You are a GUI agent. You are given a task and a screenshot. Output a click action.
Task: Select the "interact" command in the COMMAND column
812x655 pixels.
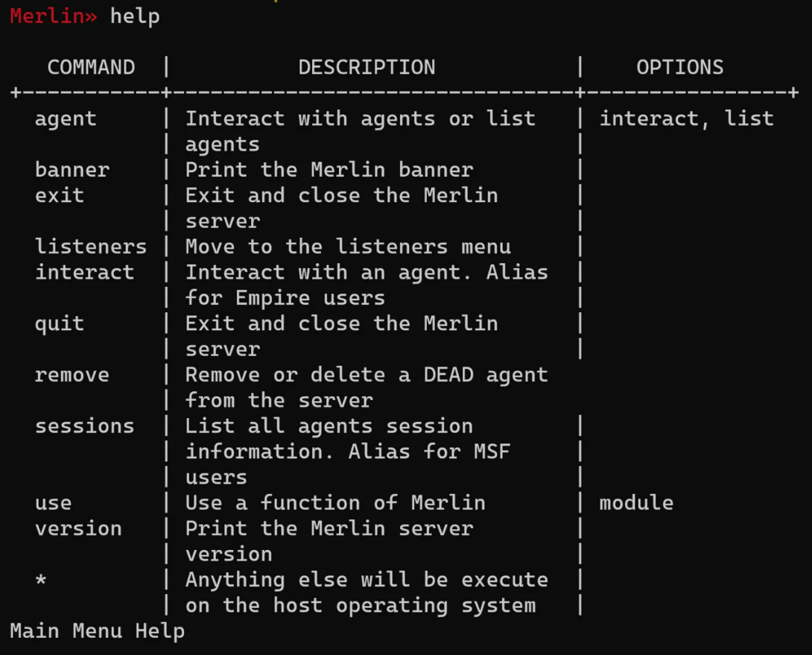(x=84, y=272)
